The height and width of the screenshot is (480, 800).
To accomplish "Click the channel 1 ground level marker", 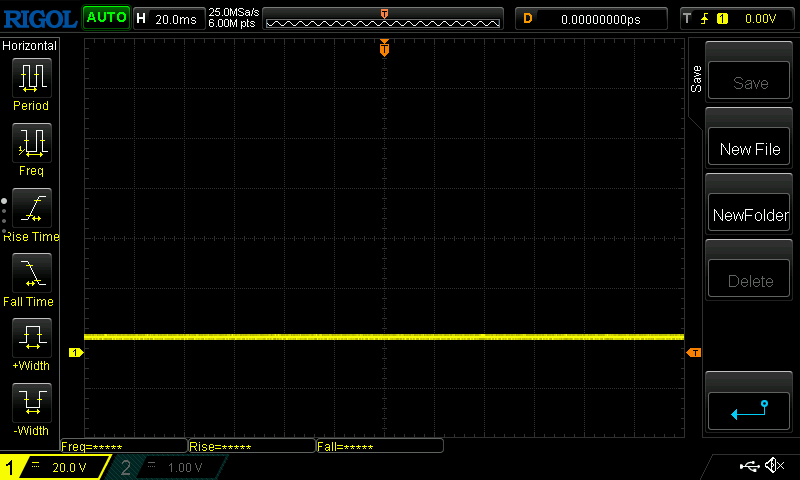I will pos(76,352).
